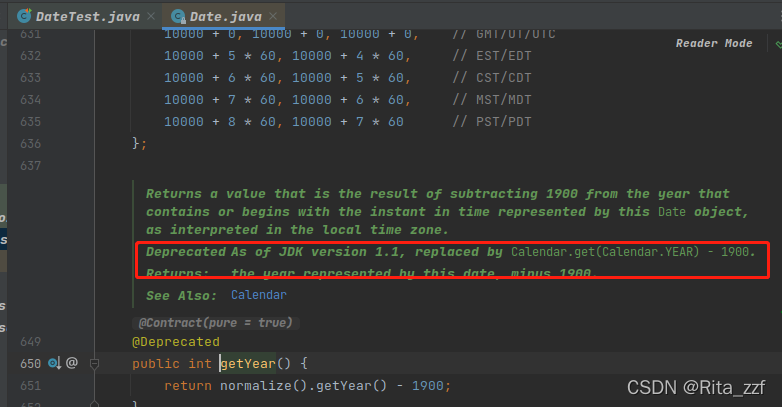Click the implemented method gutter icon on line 650

point(54,363)
